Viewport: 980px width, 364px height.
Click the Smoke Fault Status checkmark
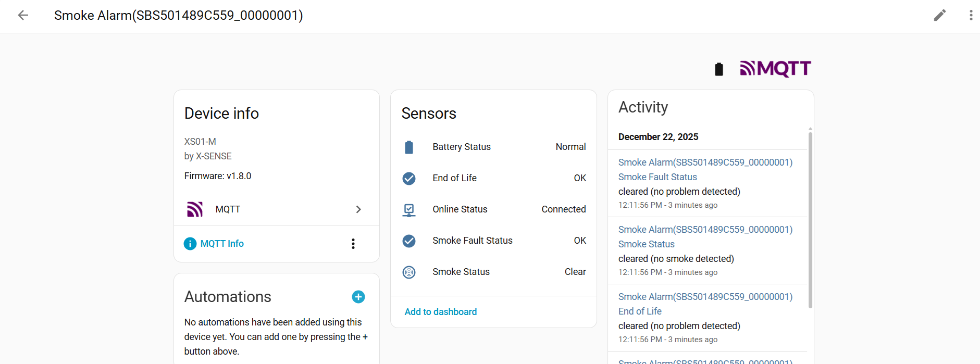point(409,241)
